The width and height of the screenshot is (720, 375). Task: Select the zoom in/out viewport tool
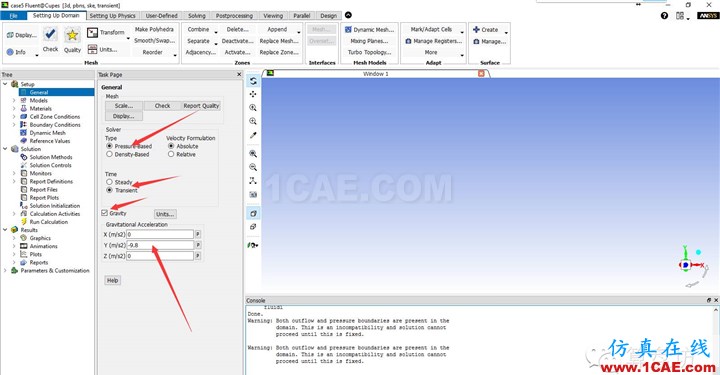click(253, 108)
